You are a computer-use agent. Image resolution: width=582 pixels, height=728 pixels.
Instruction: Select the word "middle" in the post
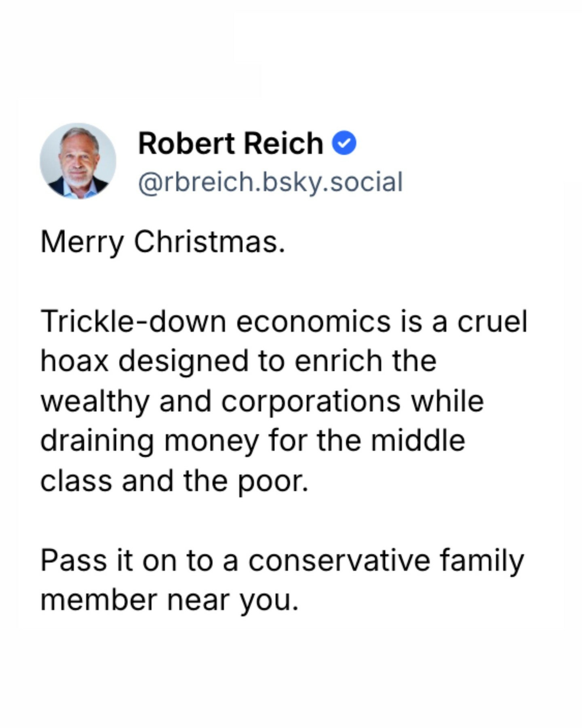[418, 441]
